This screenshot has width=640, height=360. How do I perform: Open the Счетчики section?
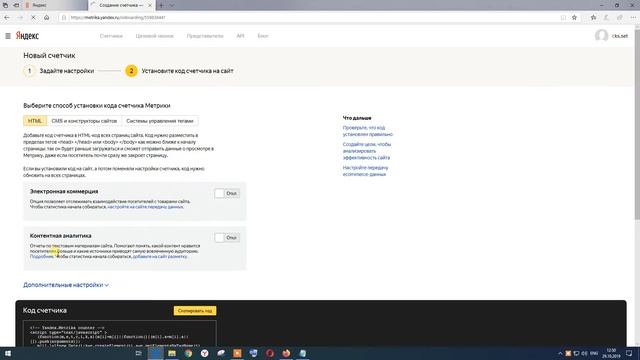111,36
